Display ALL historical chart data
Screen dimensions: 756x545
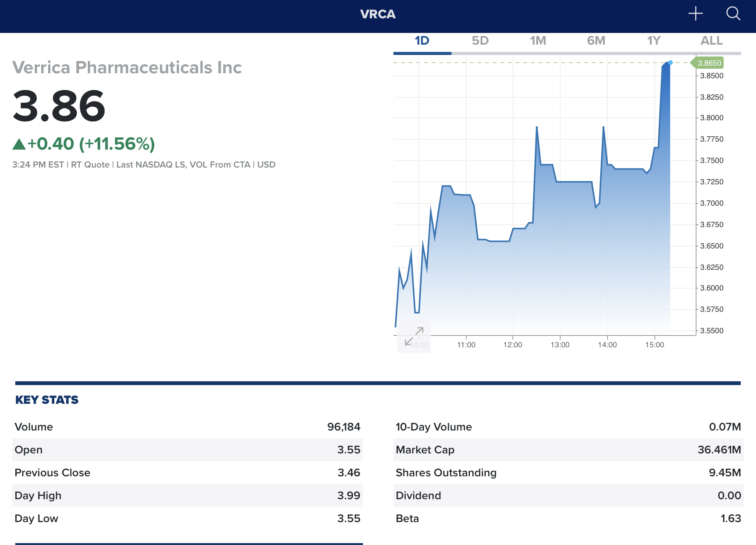[x=711, y=40]
